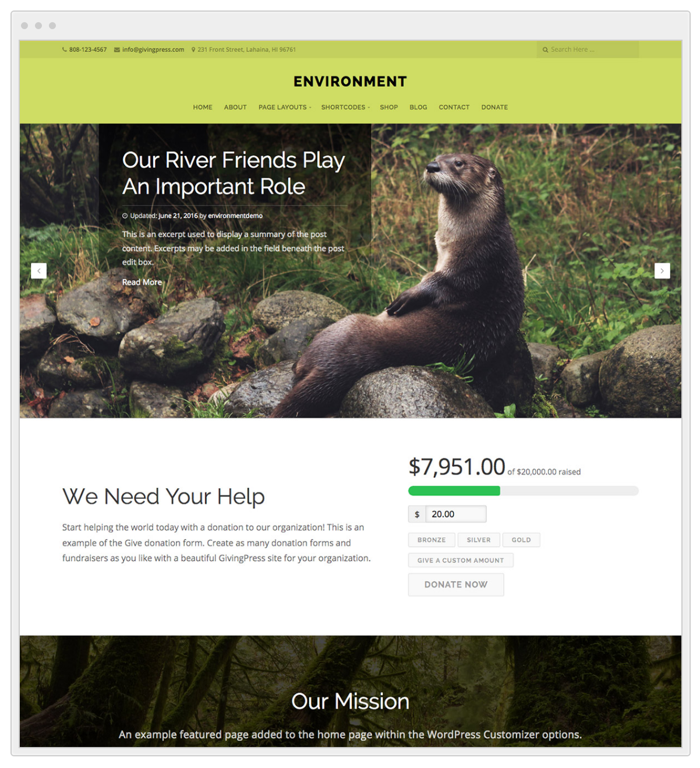Image resolution: width=700 pixels, height=768 pixels.
Task: Click the clock icon next to Updated
Action: pos(125,216)
